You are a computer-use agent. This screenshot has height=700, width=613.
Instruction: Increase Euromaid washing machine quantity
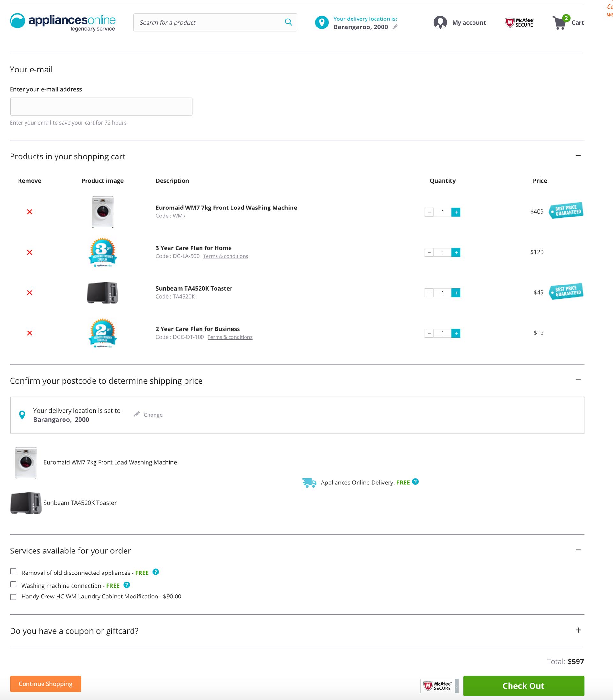[456, 212]
